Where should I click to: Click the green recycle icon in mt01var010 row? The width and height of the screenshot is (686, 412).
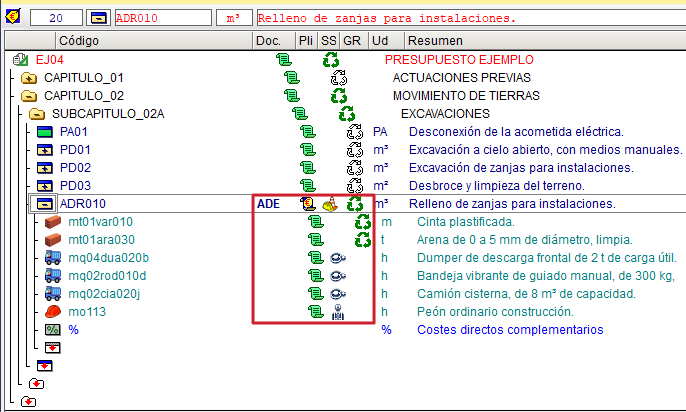point(363,222)
